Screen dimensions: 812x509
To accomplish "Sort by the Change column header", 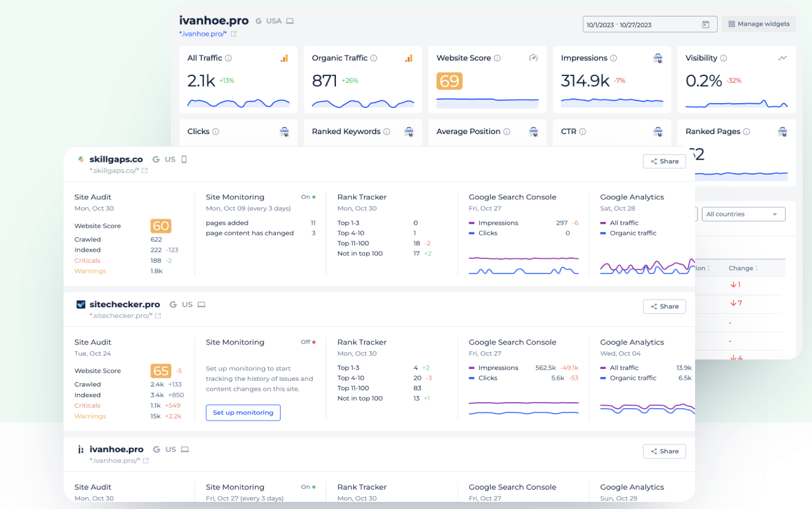I will (744, 268).
